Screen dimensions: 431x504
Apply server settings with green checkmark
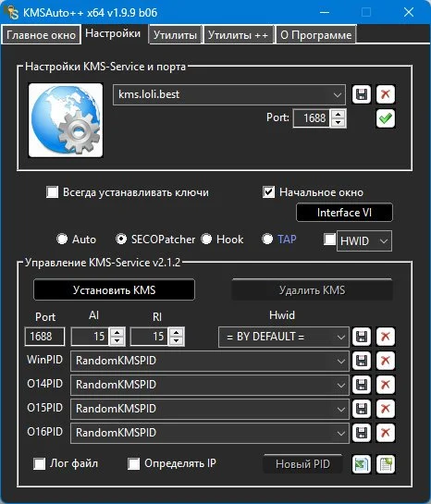386,118
